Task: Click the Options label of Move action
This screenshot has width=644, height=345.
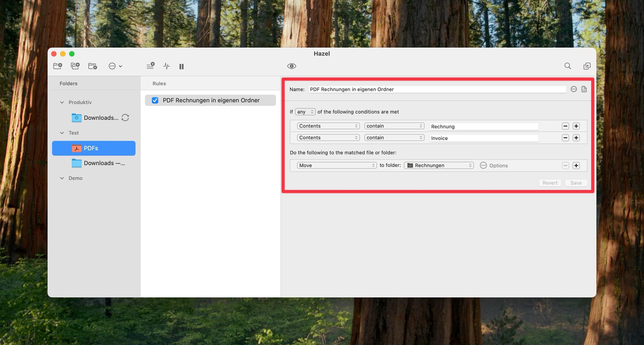Action: (498, 166)
